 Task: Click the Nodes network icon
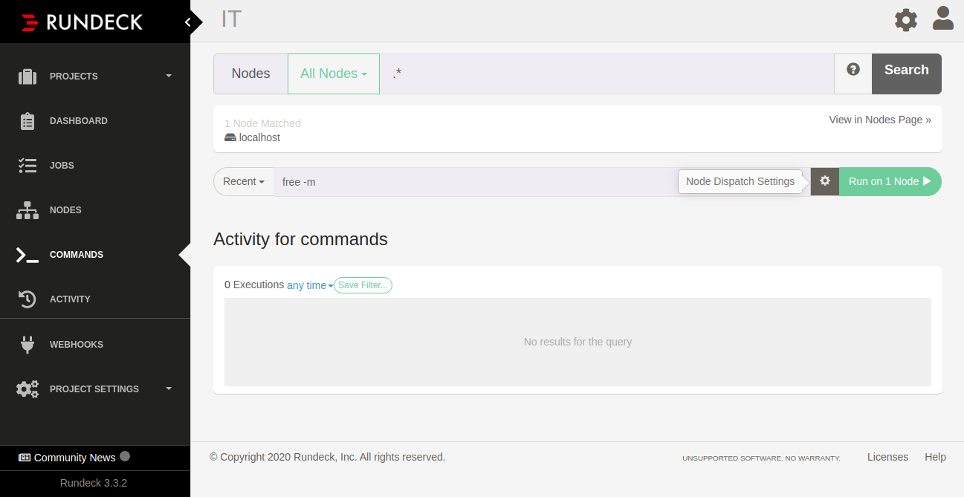[28, 210]
